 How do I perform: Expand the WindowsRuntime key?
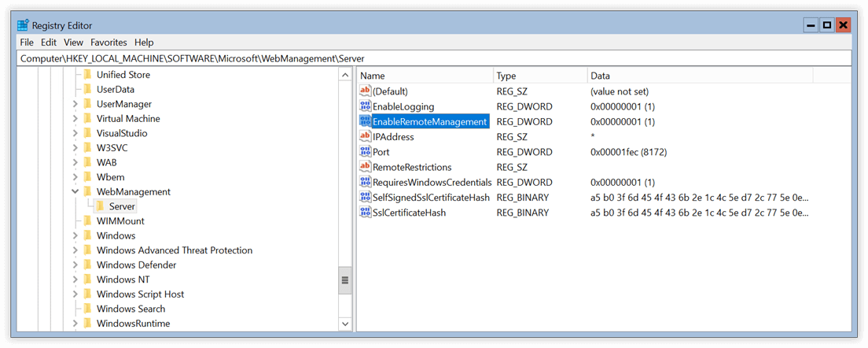point(75,323)
